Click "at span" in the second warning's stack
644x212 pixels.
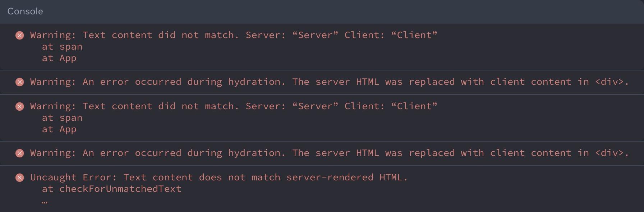[x=62, y=118]
